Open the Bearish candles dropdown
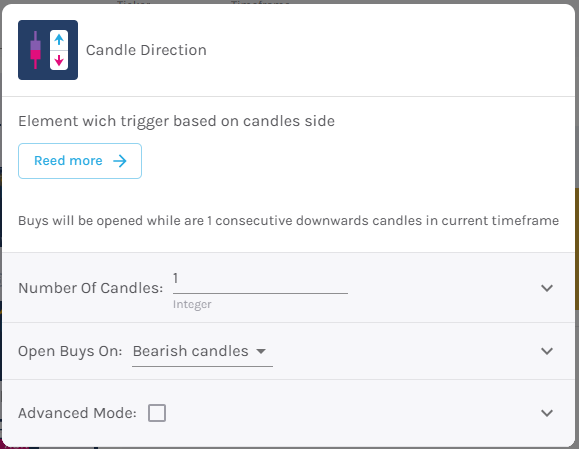This screenshot has width=579, height=449. pyautogui.click(x=202, y=352)
